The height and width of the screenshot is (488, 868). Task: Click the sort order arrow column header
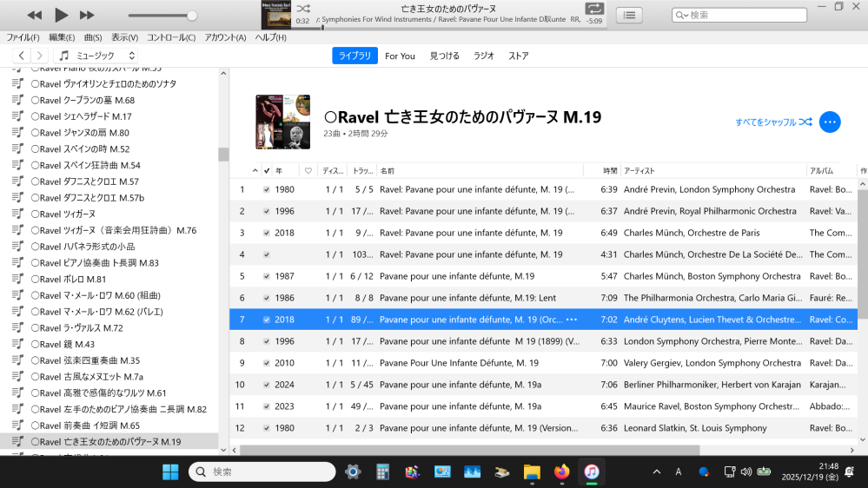[x=255, y=171]
